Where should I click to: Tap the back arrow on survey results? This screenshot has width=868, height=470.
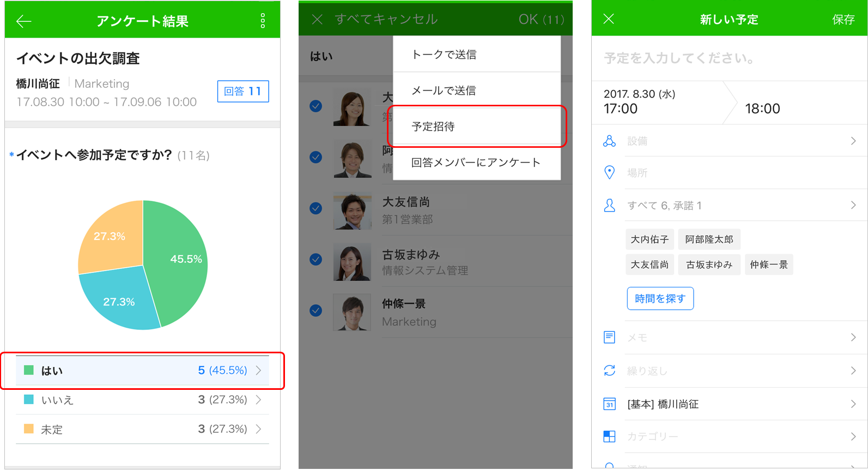[24, 21]
